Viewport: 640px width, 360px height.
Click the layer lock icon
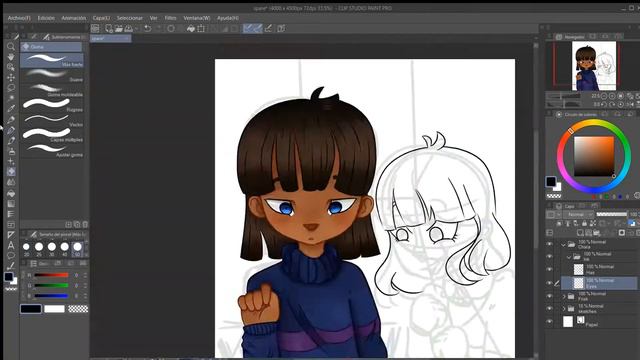pyautogui.click(x=584, y=223)
